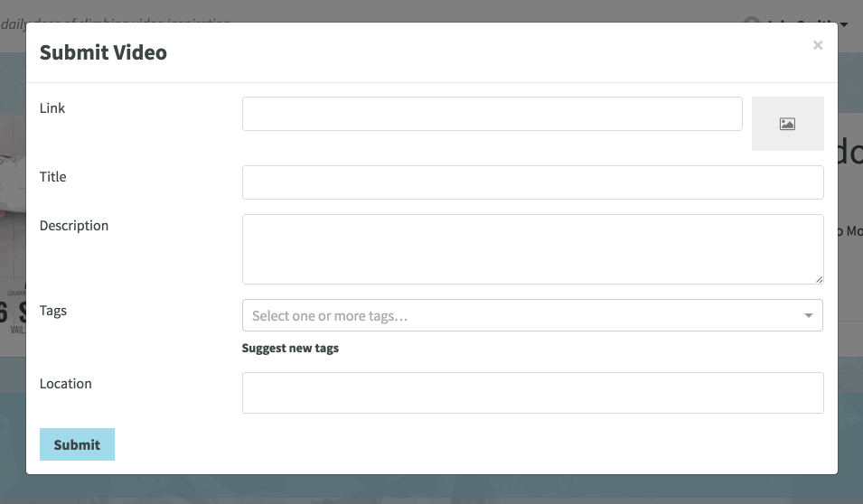
Task: Click the Link input field
Action: click(492, 114)
